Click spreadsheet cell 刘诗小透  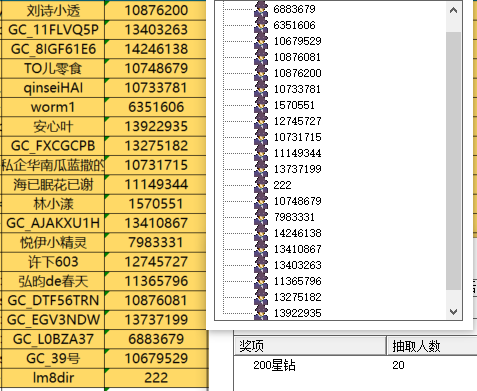pos(53,10)
